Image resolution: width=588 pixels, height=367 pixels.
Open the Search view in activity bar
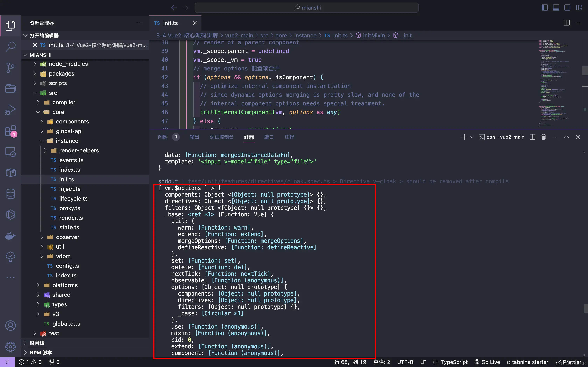(x=10, y=47)
